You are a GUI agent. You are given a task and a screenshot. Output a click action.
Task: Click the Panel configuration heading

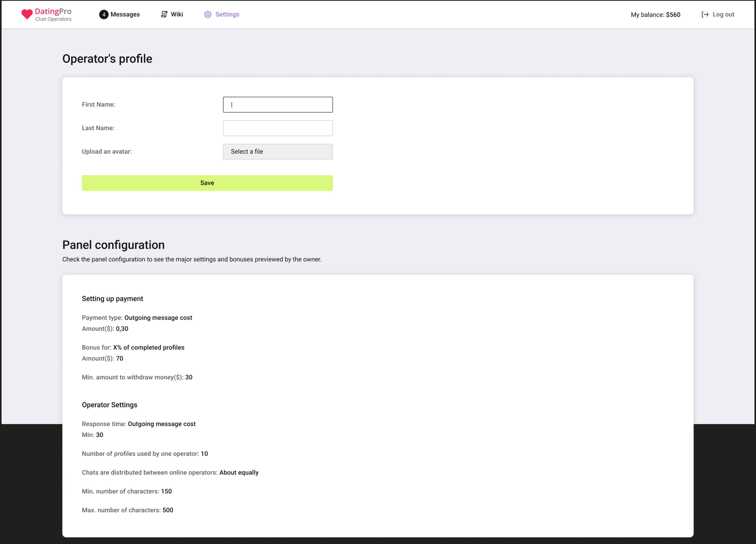coord(113,245)
